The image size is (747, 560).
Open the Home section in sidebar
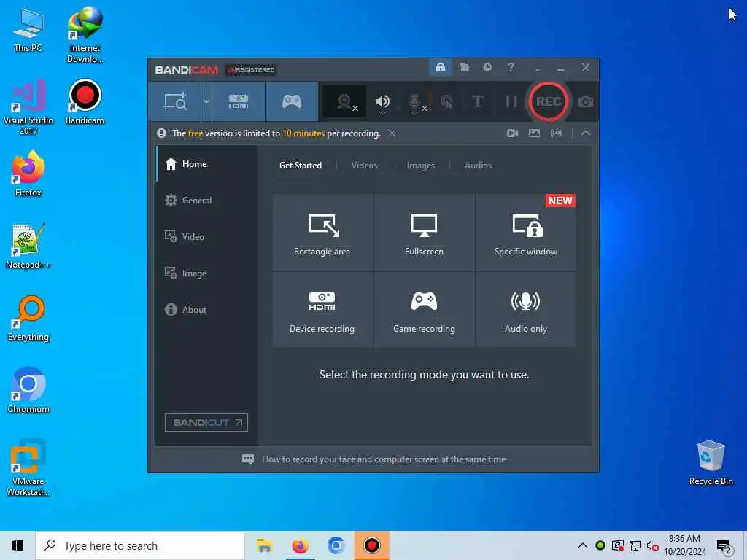pyautogui.click(x=206, y=164)
